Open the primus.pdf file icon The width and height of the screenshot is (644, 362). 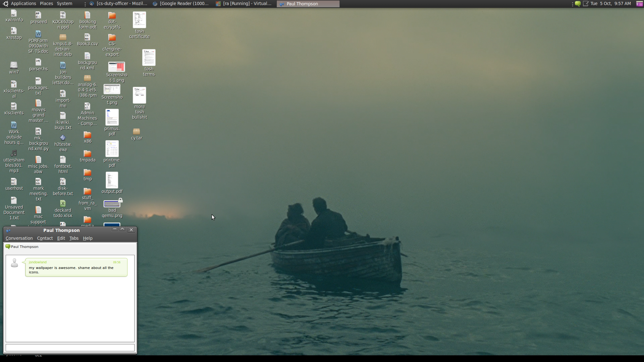pyautogui.click(x=112, y=117)
